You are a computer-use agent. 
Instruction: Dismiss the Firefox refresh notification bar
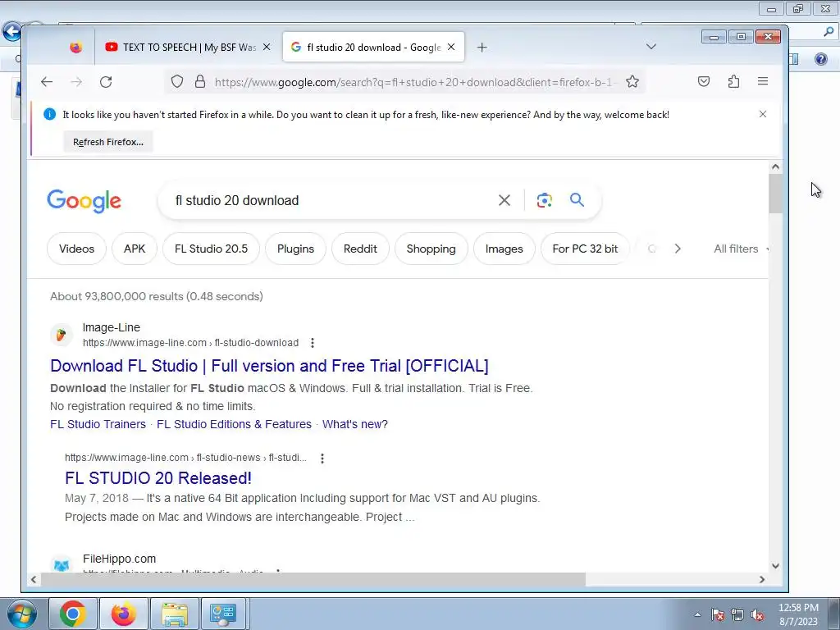[763, 114]
